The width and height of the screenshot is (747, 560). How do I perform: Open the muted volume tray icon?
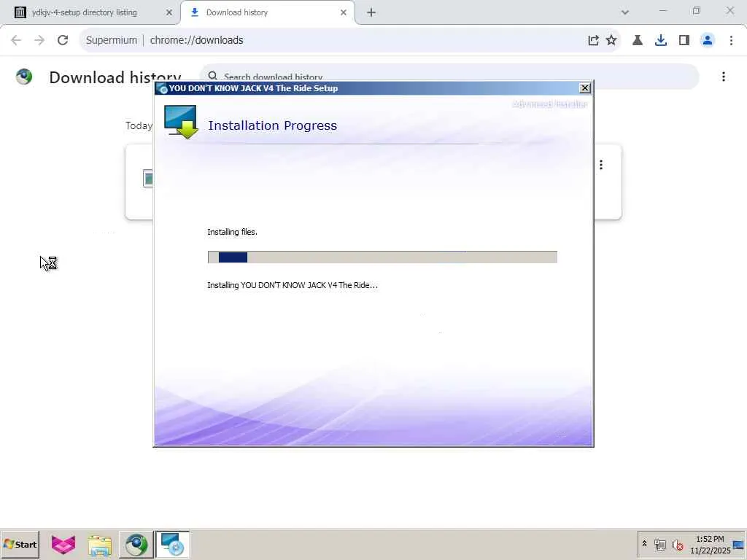677,544
